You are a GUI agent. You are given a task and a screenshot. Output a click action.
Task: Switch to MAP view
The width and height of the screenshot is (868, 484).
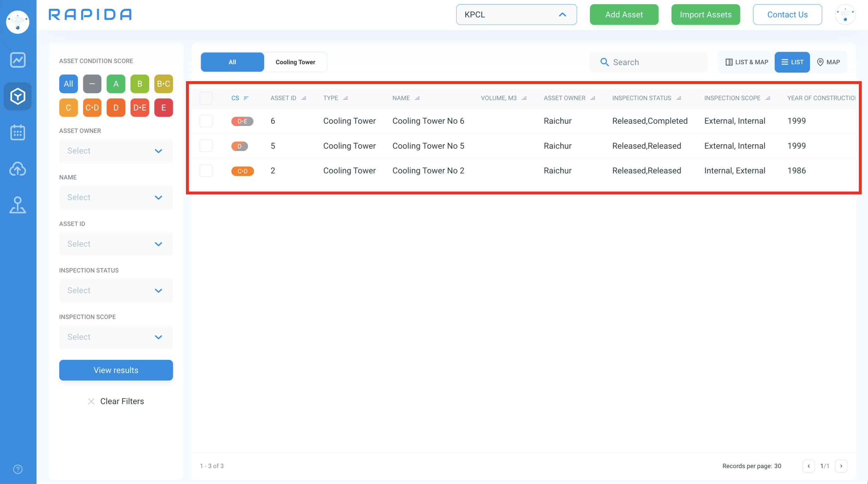coord(828,62)
